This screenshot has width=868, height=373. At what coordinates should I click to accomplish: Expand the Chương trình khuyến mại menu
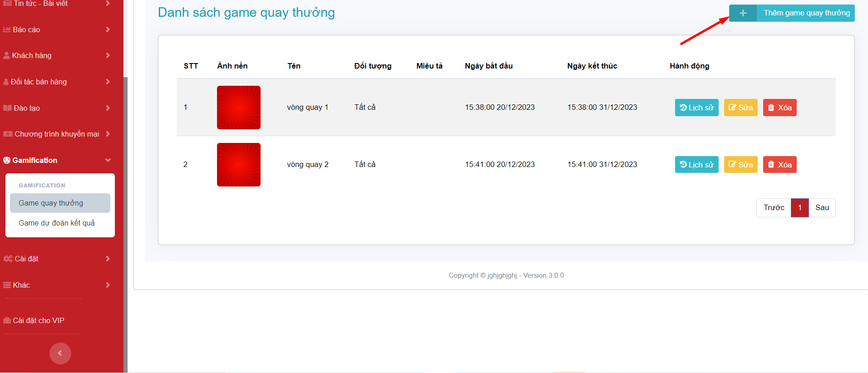(x=108, y=134)
